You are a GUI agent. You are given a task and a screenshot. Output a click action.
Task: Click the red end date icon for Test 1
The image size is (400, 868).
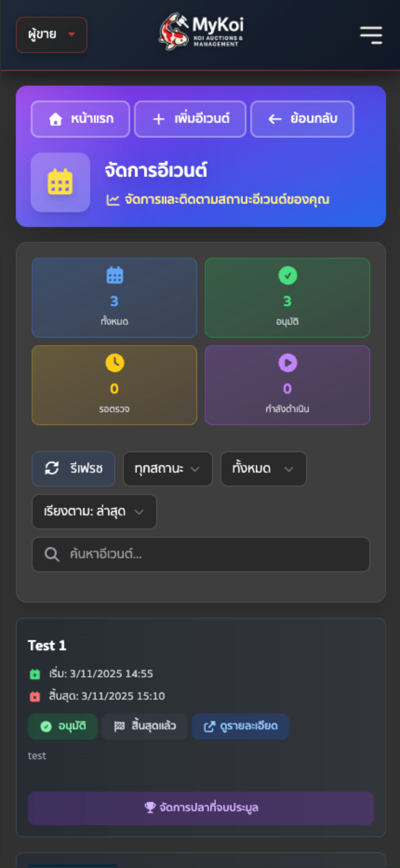click(34, 696)
